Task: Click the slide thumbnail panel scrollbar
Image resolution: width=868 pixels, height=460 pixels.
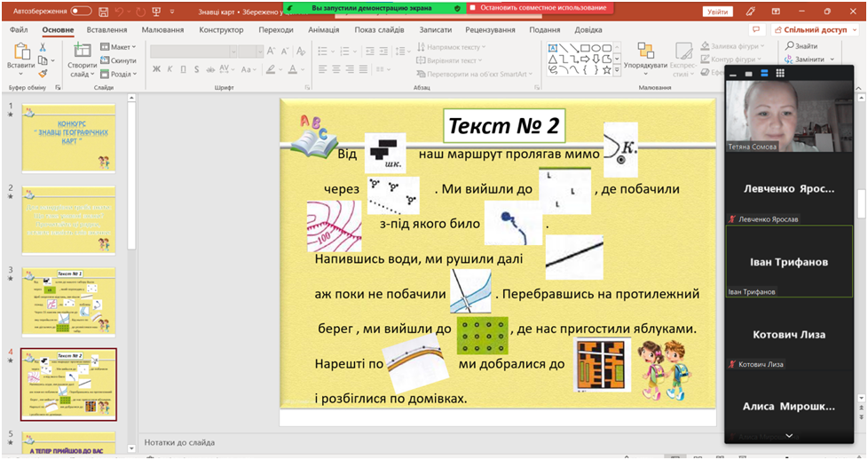Action: click(x=131, y=178)
